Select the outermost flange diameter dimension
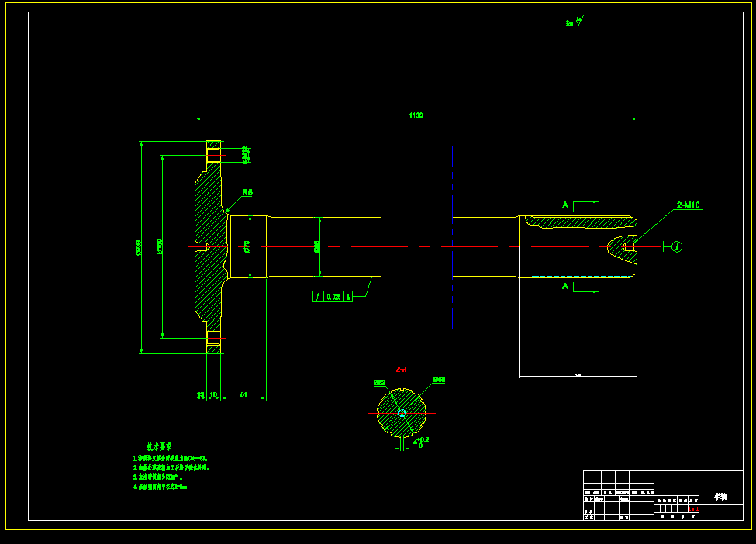756x544 pixels. point(138,247)
